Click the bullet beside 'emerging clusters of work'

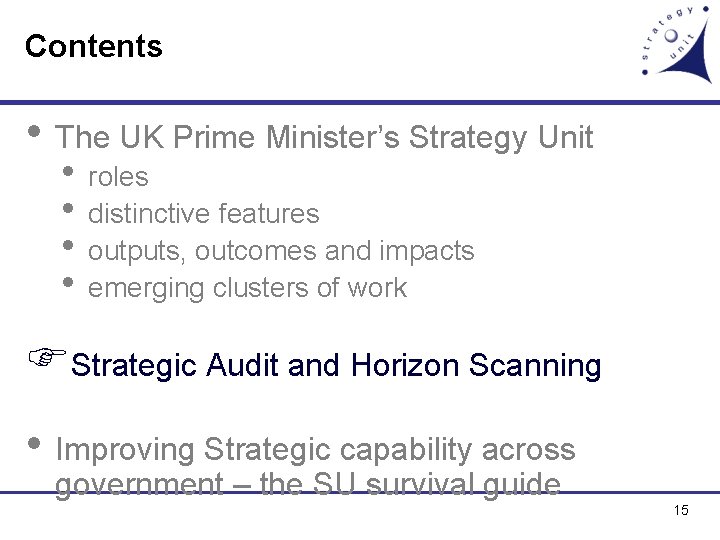(x=69, y=282)
